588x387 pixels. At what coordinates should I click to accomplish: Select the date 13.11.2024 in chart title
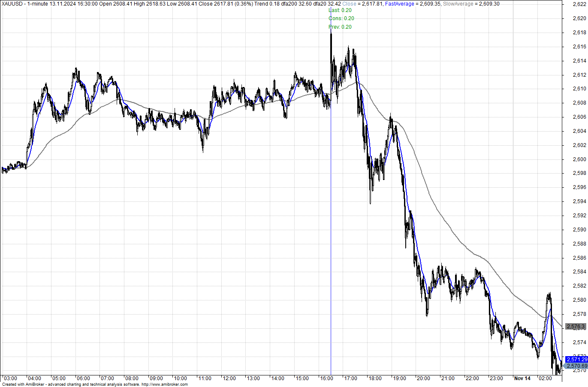[63, 4]
